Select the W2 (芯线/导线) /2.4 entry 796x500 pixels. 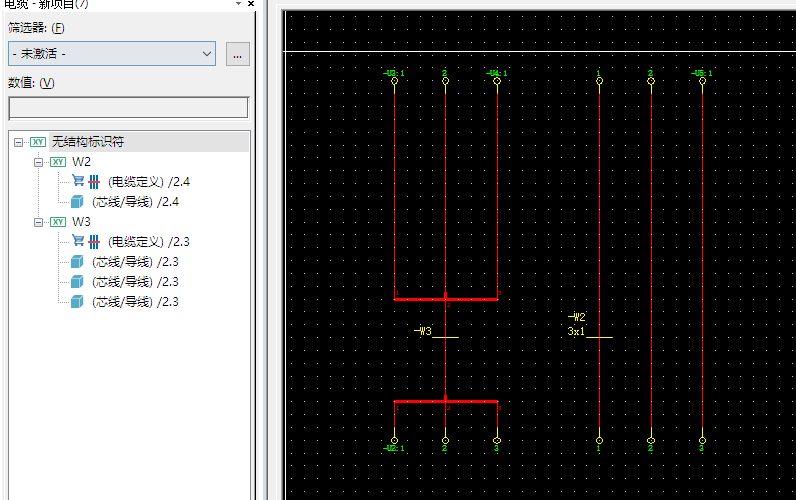click(x=141, y=202)
